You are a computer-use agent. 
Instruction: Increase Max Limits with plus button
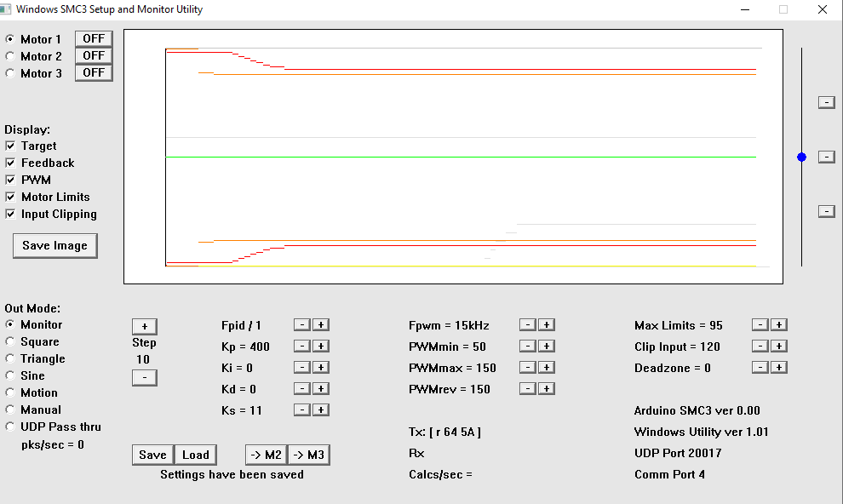[779, 324]
